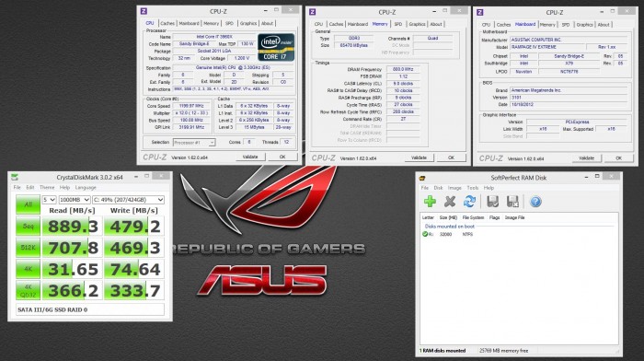Open the drive C: selection dropdown
644x361 pixels.
pyautogui.click(x=129, y=200)
